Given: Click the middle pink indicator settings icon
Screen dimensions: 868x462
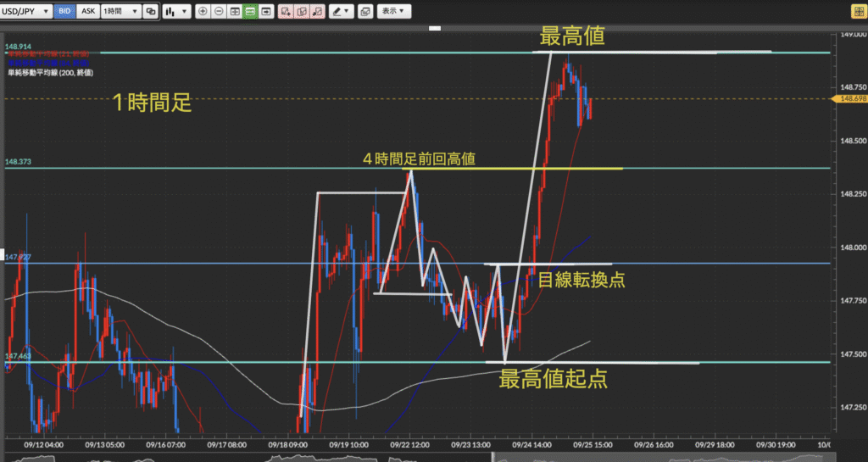Looking at the screenshot, I should 303,12.
